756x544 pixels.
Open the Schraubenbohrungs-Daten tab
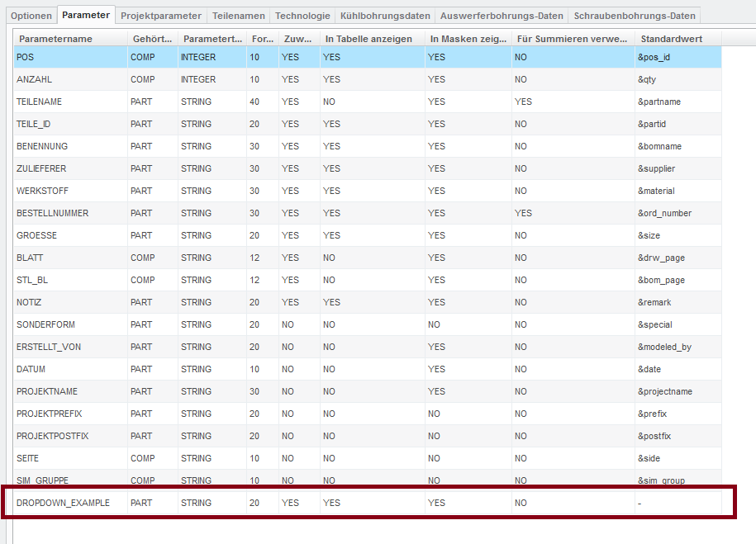[x=635, y=16]
